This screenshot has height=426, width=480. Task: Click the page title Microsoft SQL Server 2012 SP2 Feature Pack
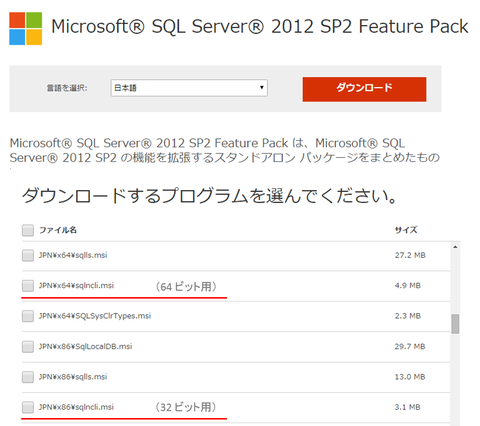260,27
